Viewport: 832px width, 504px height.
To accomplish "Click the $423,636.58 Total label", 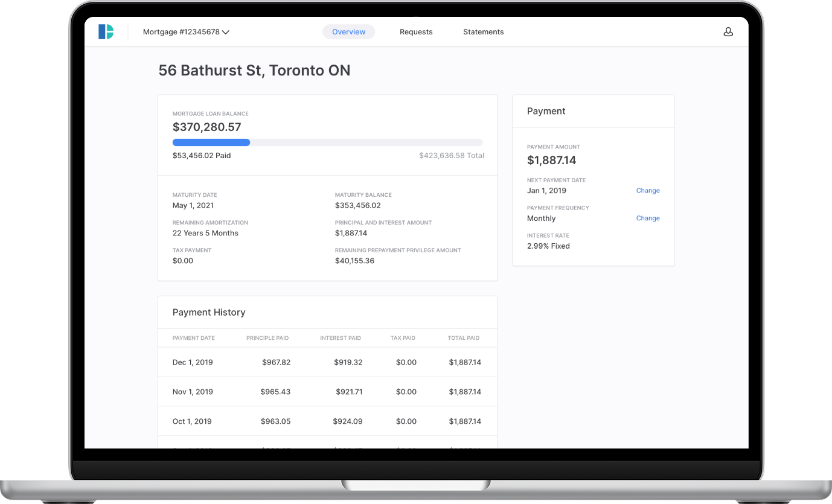I will tap(452, 156).
